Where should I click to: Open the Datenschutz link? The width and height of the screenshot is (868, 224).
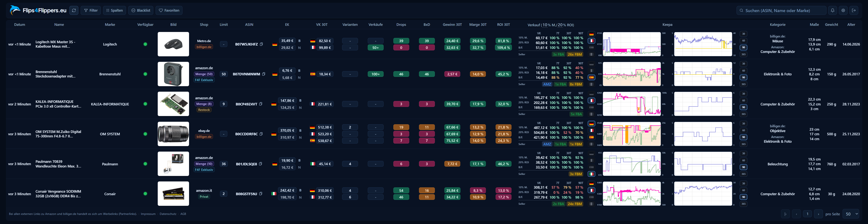coord(168,214)
